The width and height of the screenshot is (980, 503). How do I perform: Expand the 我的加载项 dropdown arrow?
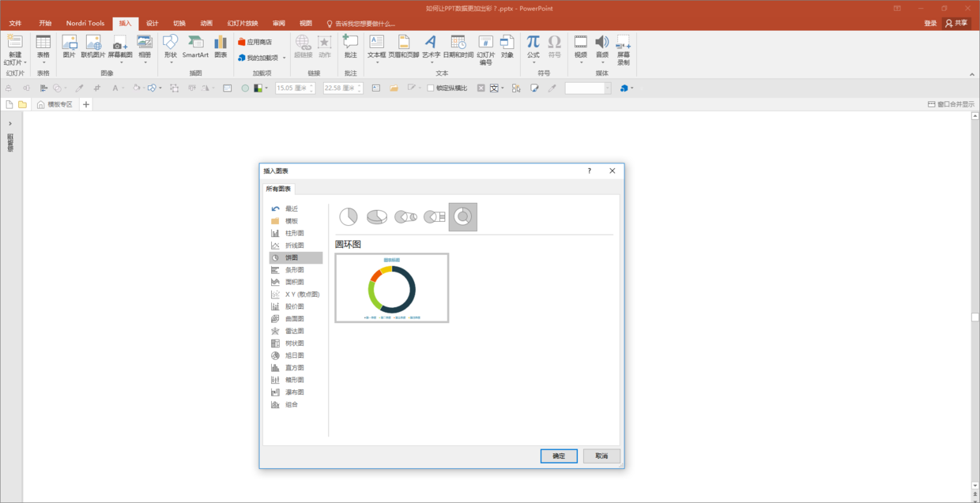(284, 58)
